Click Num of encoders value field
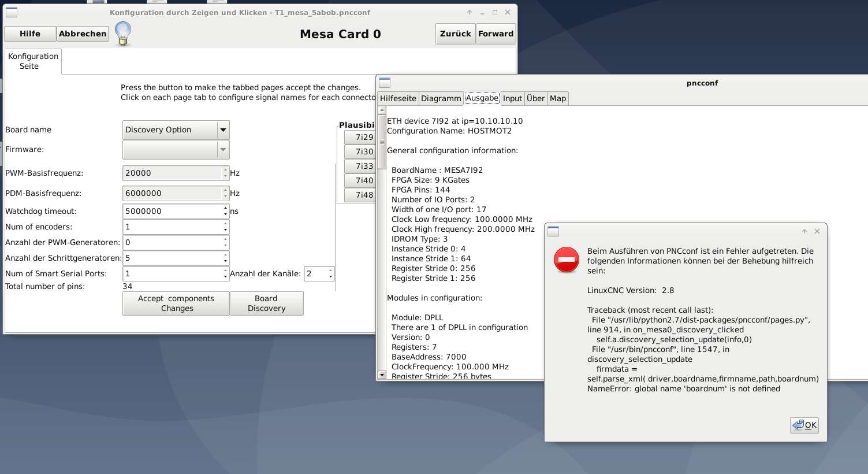Screen dimensions: 868x474 [173, 227]
